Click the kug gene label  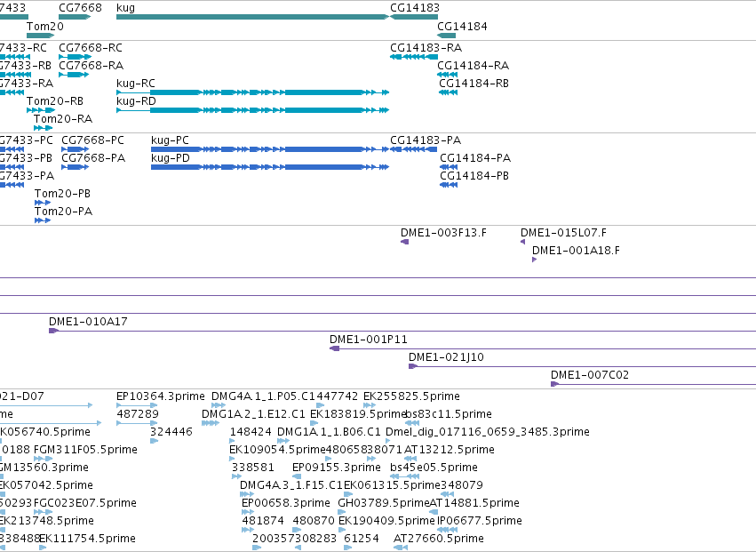126,8
